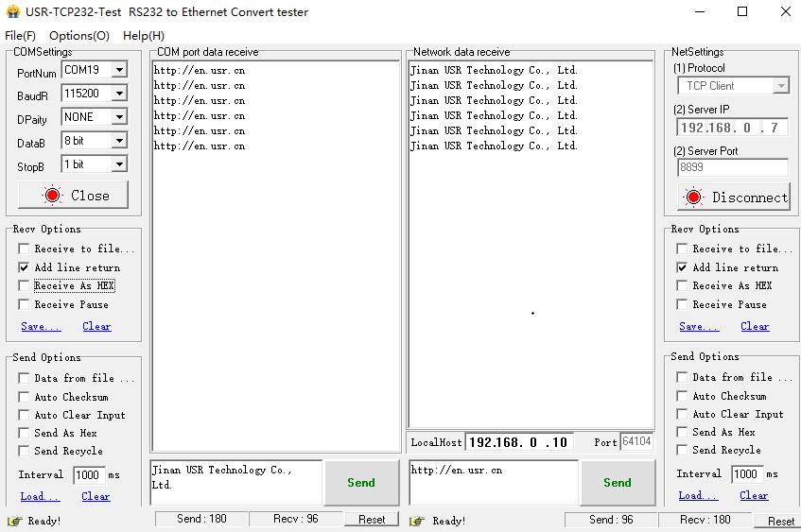801x532 pixels.
Task: Click Clear link in COM Send Options
Action: [96, 496]
